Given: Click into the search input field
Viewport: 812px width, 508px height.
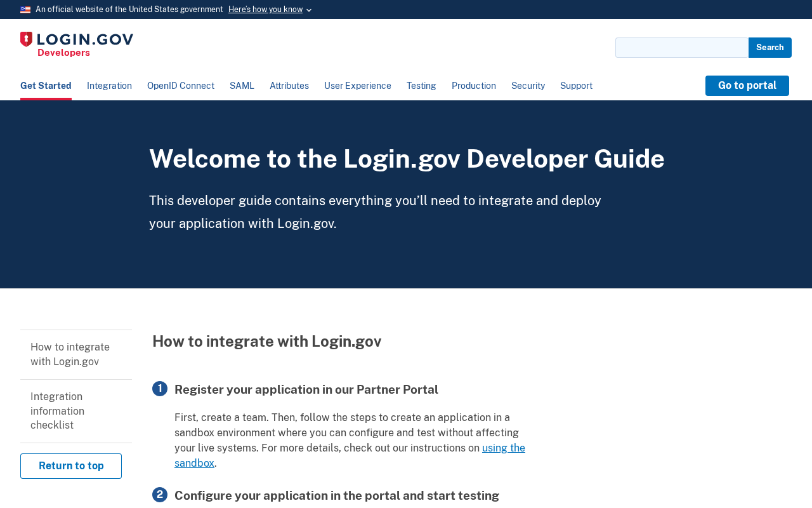Looking at the screenshot, I should click(x=681, y=48).
